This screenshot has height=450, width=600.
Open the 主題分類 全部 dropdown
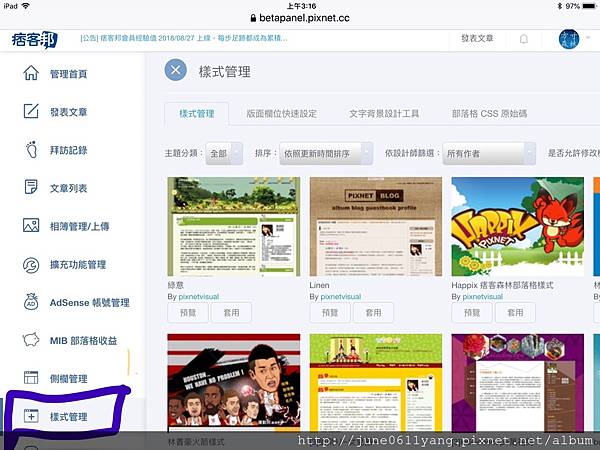point(224,153)
